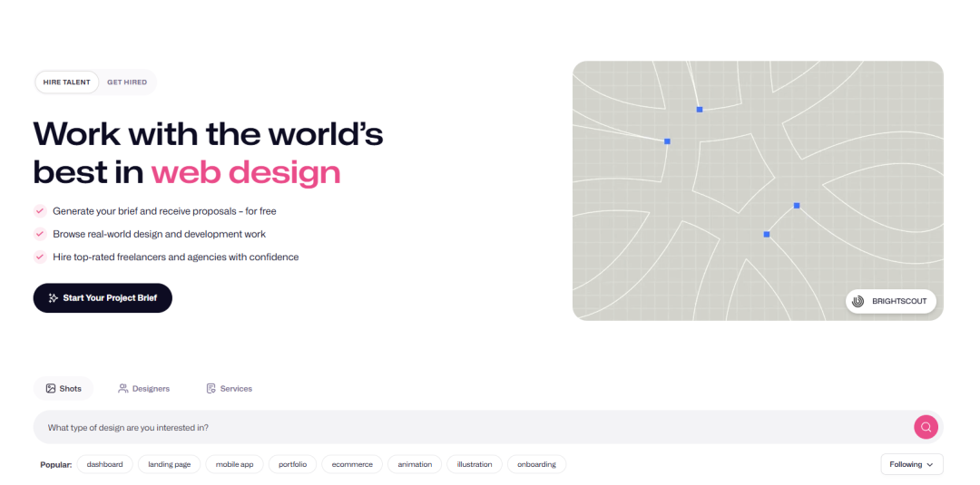
Task: Pick the mobile app popular tag
Action: pos(234,464)
